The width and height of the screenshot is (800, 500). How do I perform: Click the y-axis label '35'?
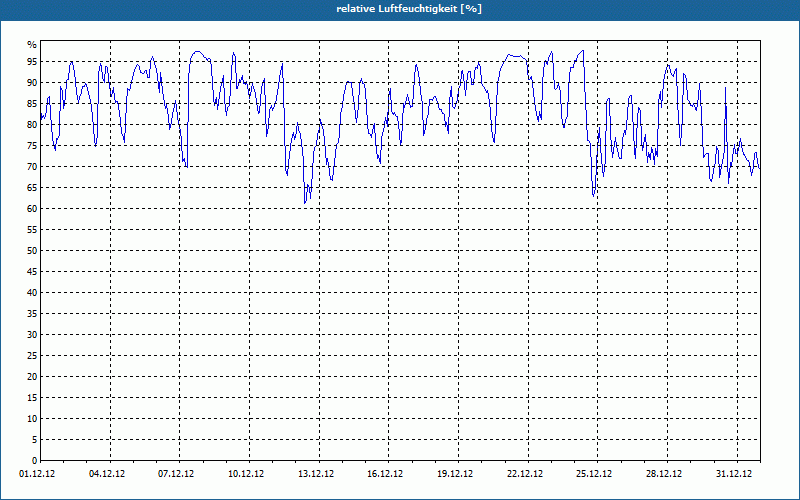32,314
